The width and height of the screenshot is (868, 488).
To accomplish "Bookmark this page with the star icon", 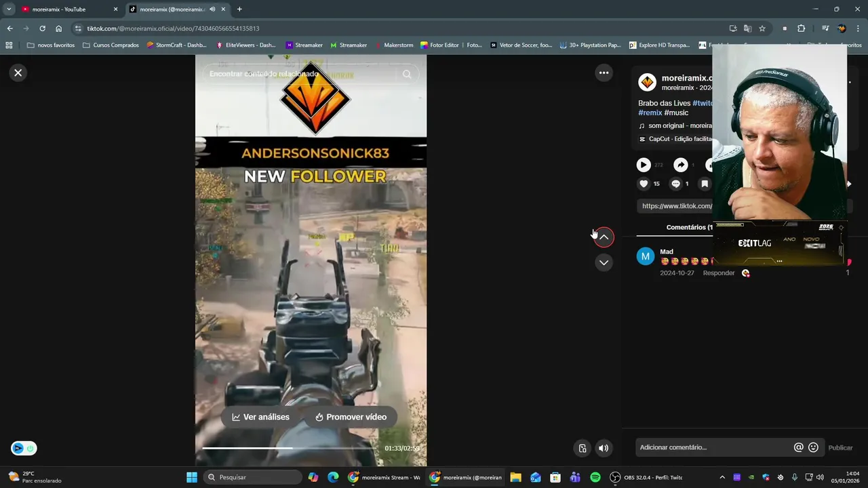I will tap(762, 28).
